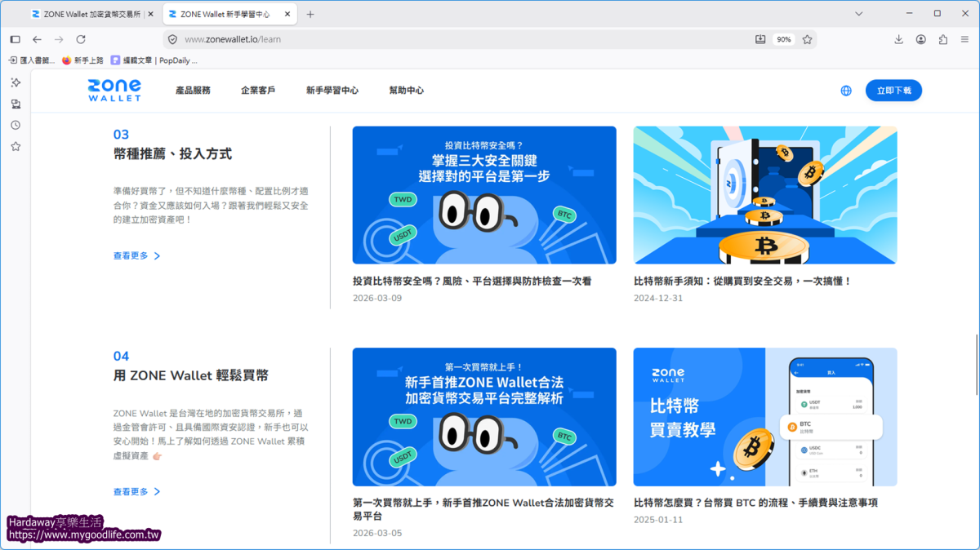The image size is (980, 550).
Task: Click the date 2025-01-11
Action: [x=658, y=520]
